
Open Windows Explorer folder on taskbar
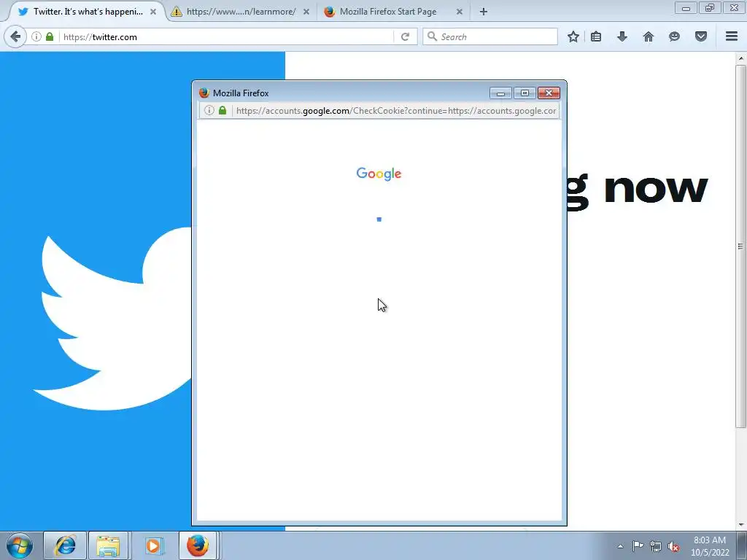click(x=108, y=545)
